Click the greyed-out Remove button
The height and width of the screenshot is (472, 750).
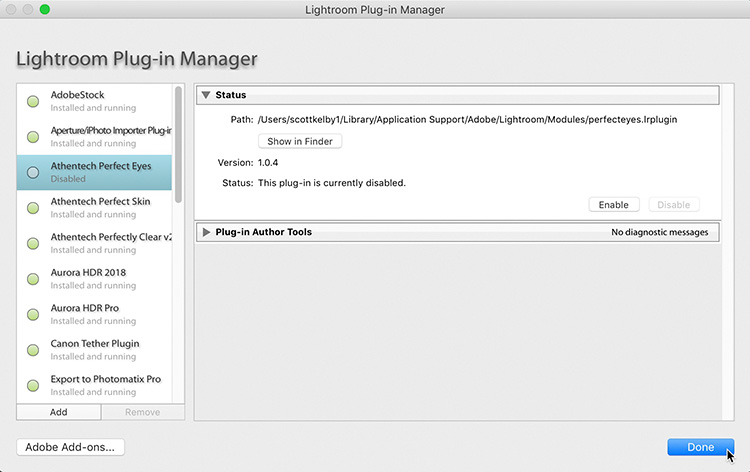click(x=143, y=412)
